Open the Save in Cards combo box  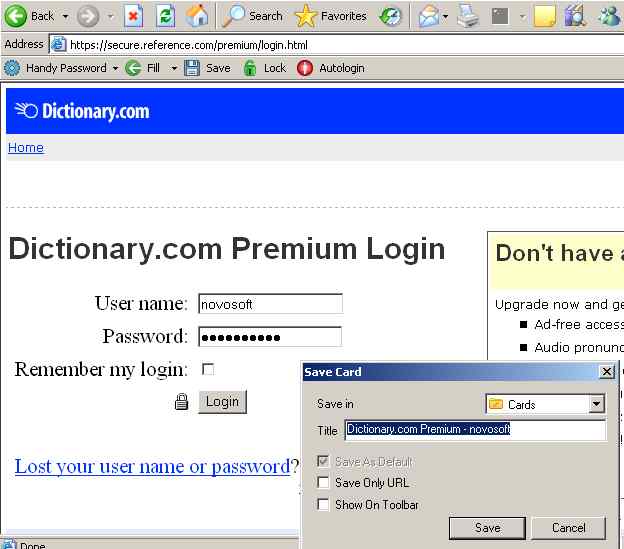[545, 405]
